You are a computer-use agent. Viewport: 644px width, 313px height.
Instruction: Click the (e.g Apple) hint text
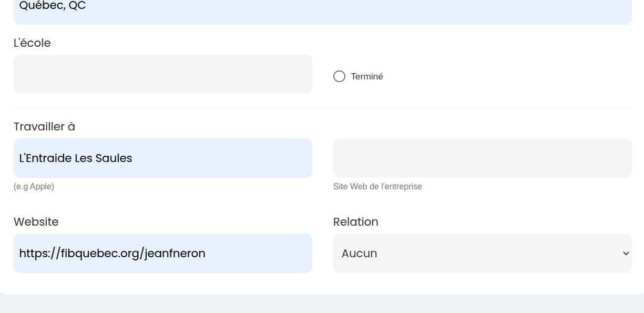pyautogui.click(x=34, y=187)
